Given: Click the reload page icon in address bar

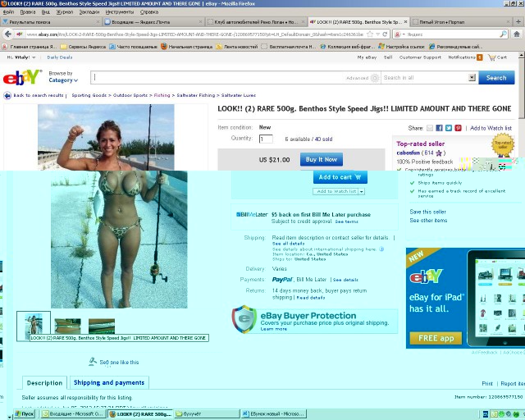Looking at the screenshot, I should pos(385,34).
